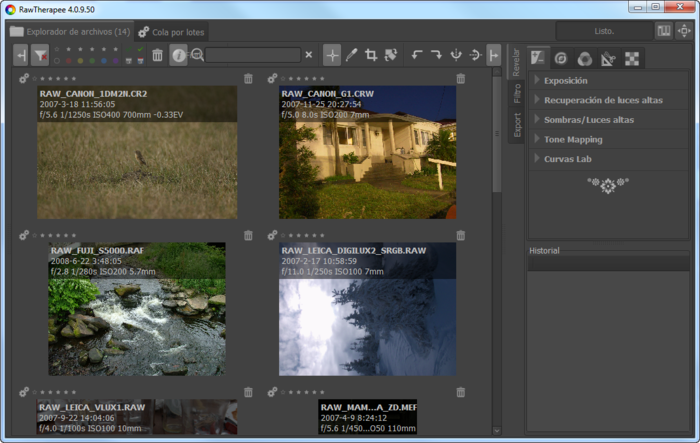
Task: Expand the Exposición section
Action: (x=608, y=80)
